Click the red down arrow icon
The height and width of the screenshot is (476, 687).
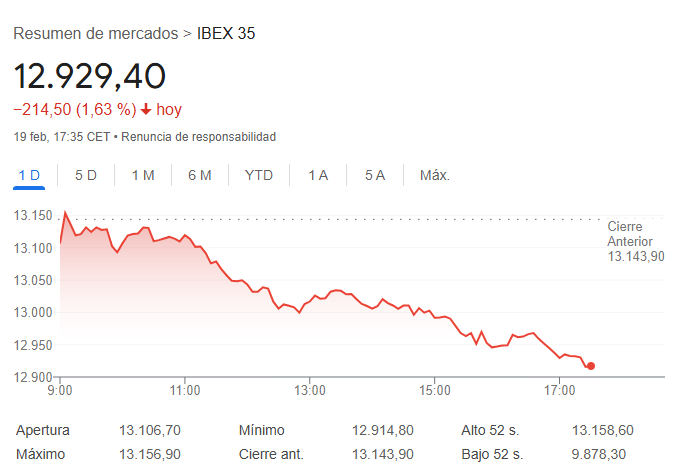pyautogui.click(x=146, y=109)
